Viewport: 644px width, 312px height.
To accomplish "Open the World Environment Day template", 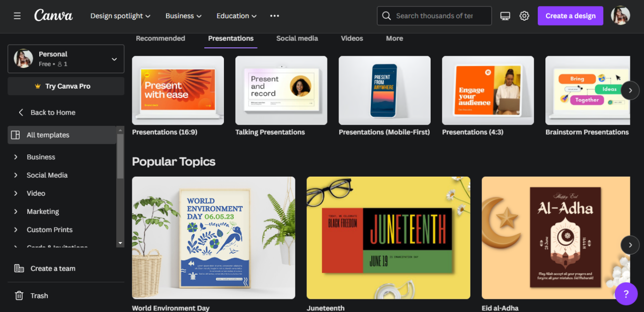I will coord(213,238).
